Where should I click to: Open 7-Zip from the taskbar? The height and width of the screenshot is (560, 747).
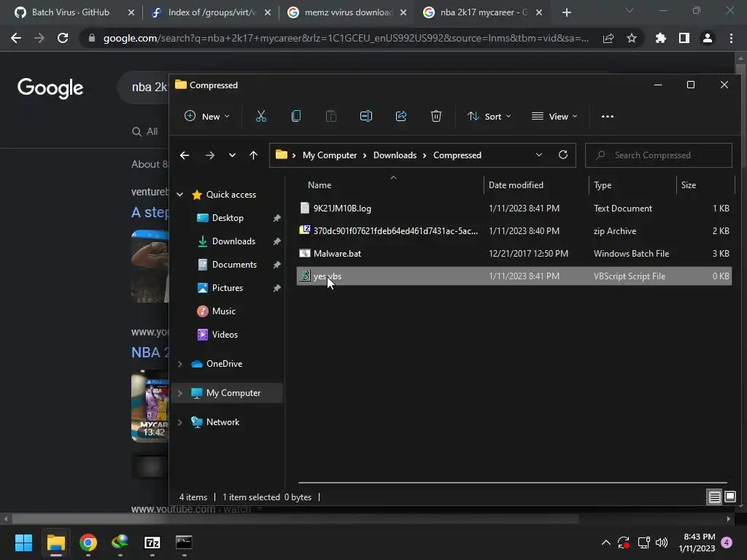tap(152, 542)
